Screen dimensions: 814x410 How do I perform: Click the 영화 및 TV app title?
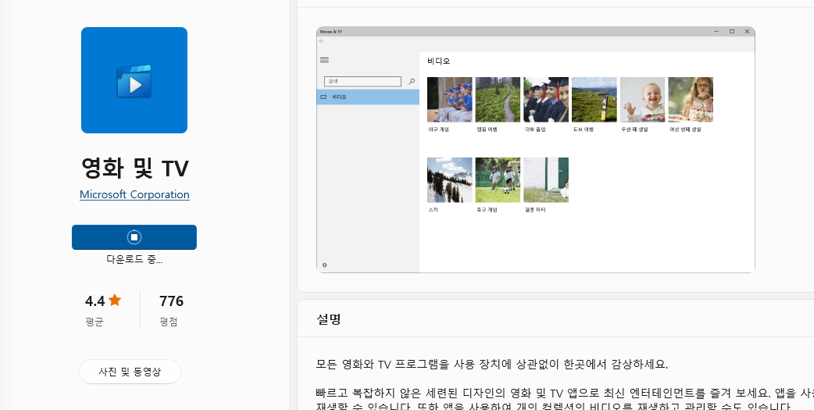[134, 168]
